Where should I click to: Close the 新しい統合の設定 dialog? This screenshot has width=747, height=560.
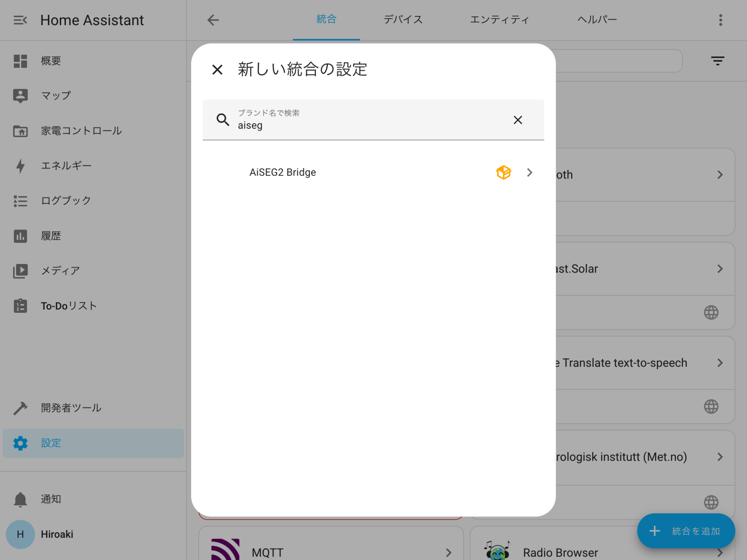coord(217,69)
